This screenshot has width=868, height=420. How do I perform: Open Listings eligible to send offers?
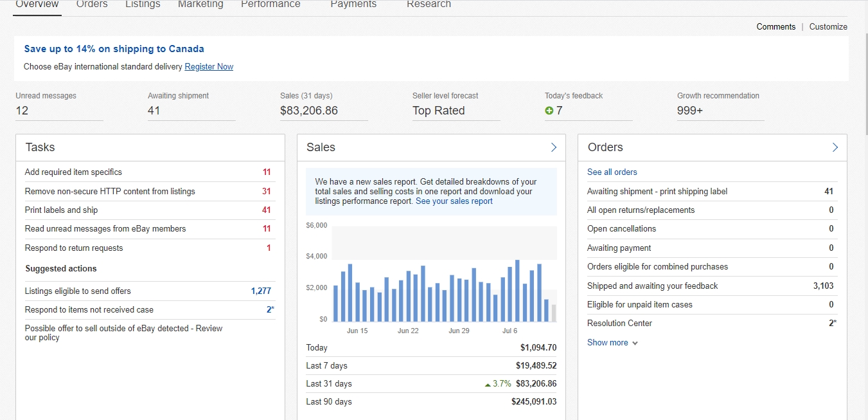point(78,291)
